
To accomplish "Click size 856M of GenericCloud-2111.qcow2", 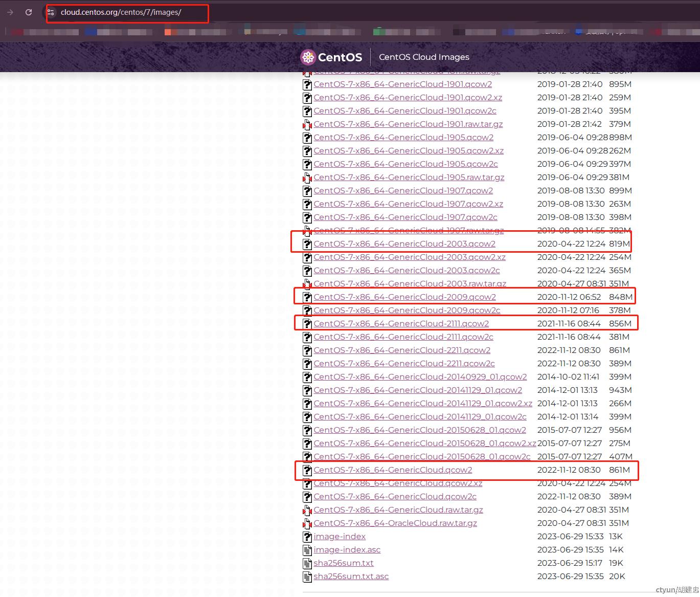I will [620, 324].
